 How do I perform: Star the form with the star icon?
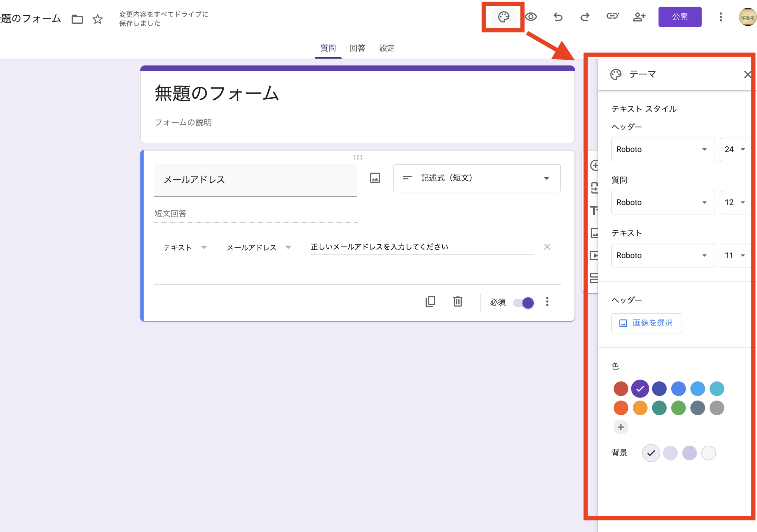point(98,19)
